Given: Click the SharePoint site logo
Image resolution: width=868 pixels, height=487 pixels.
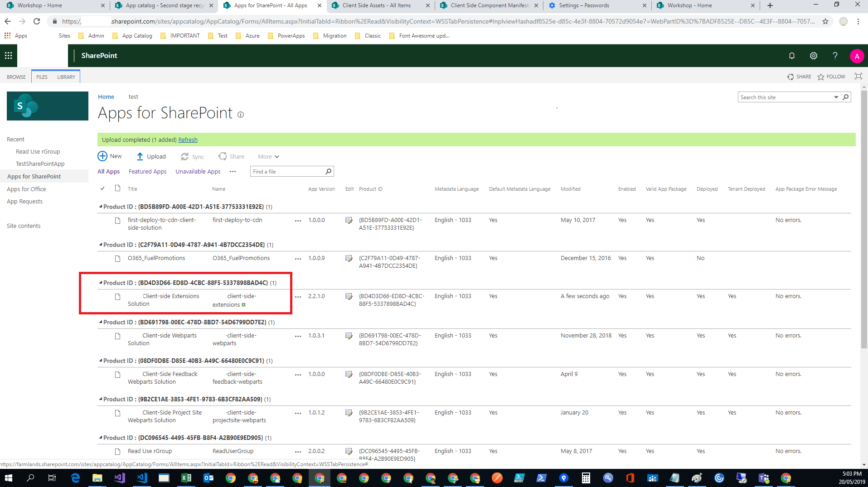Looking at the screenshot, I should tap(48, 106).
